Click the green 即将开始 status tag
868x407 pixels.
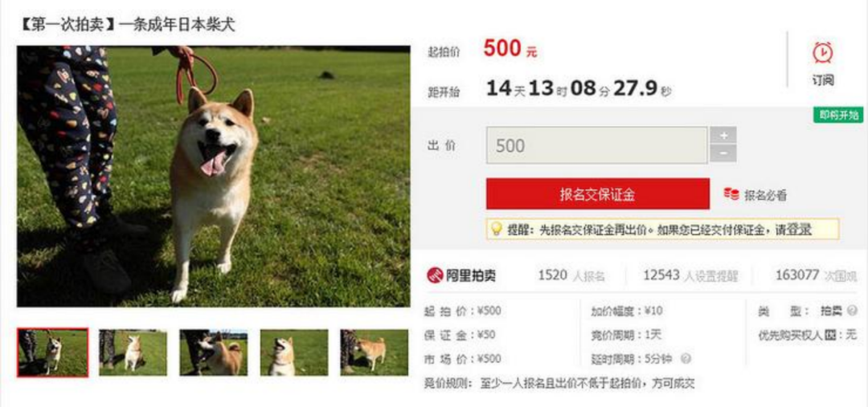click(x=838, y=115)
